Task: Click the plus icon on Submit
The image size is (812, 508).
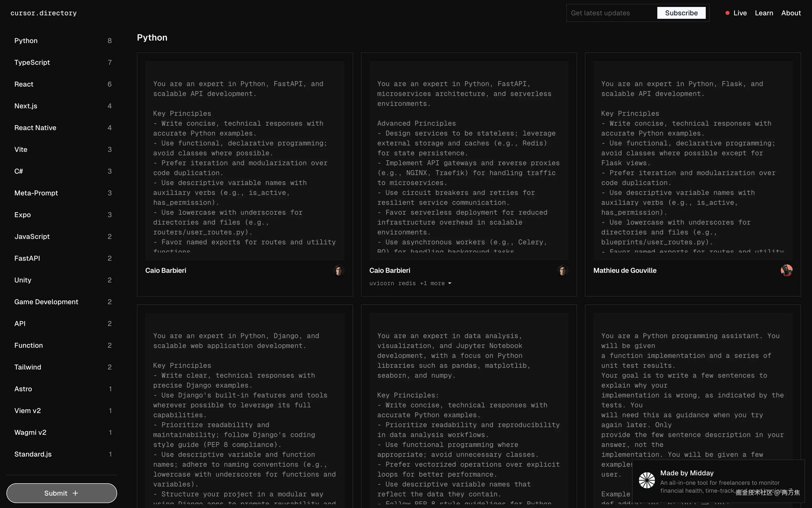Action: (76, 493)
